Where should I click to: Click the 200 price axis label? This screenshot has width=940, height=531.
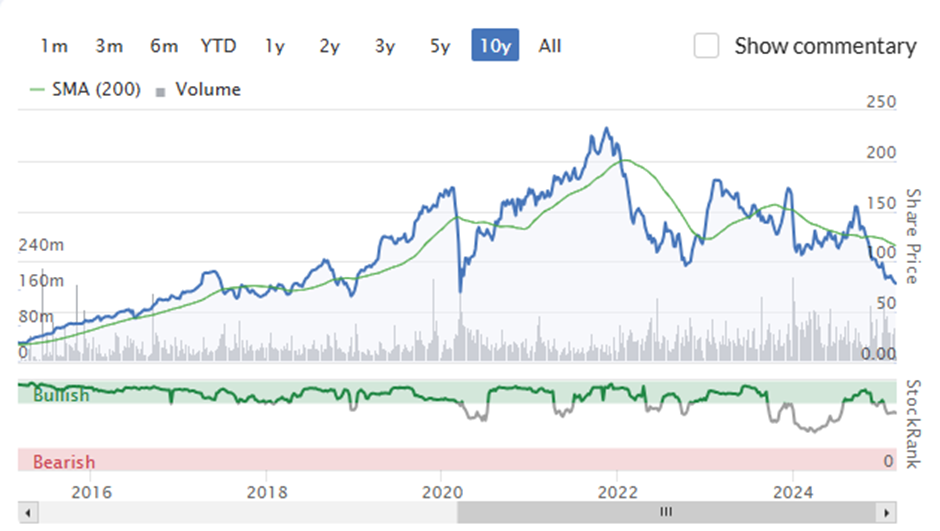pos(881,153)
